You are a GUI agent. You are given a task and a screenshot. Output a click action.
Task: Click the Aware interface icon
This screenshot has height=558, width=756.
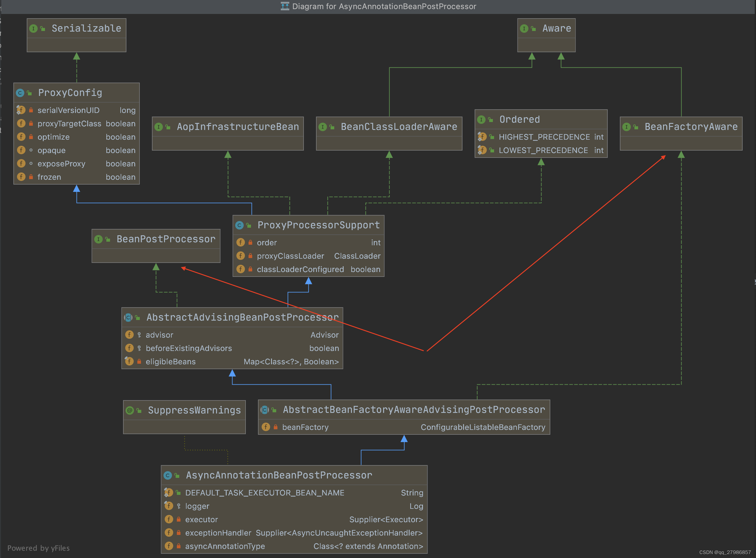[524, 29]
